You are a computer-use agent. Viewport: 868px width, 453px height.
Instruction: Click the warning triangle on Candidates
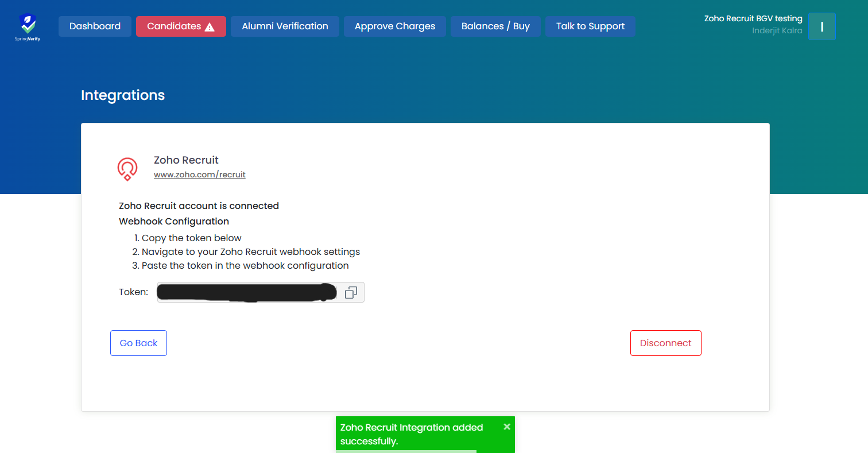(x=210, y=27)
